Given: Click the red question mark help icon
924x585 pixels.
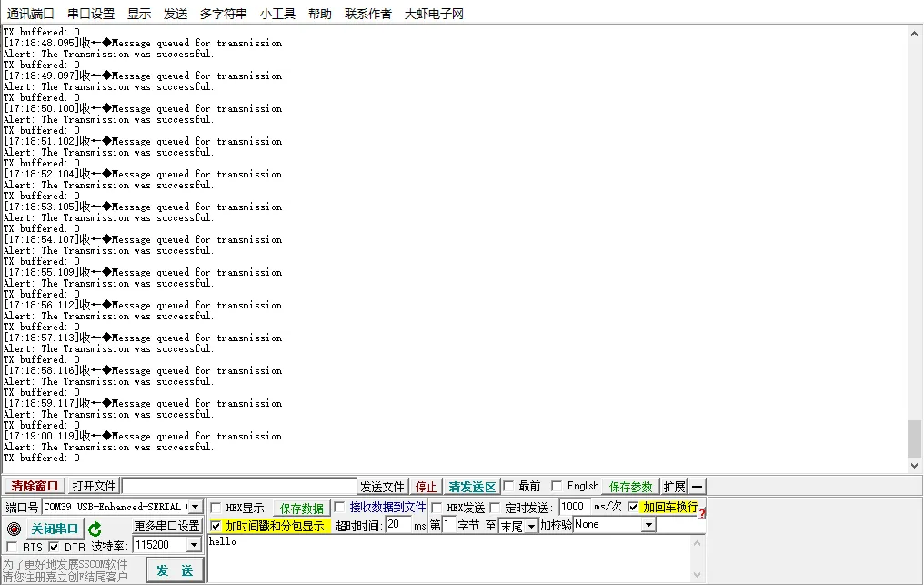Looking at the screenshot, I should pyautogui.click(x=702, y=513).
